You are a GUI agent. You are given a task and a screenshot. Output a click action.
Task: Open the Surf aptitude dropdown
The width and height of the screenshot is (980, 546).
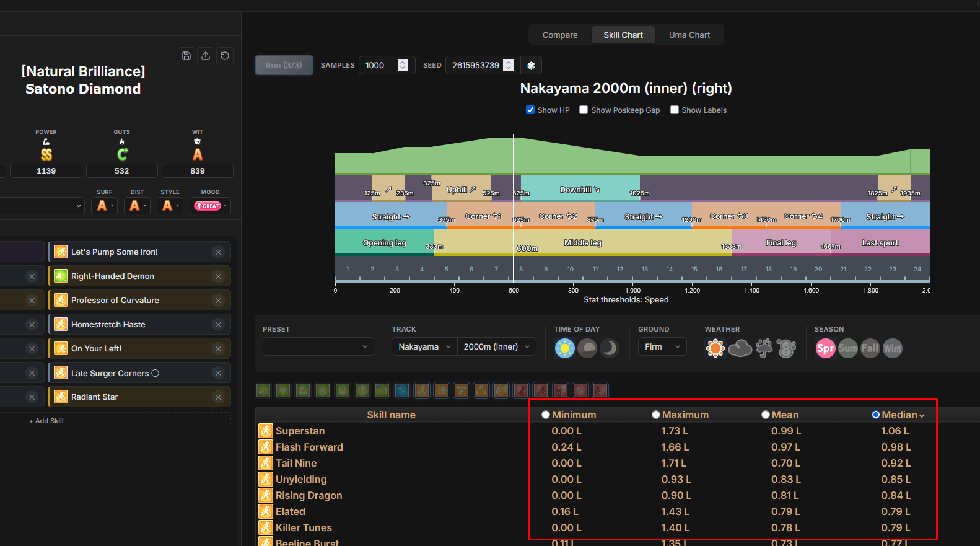tap(104, 206)
